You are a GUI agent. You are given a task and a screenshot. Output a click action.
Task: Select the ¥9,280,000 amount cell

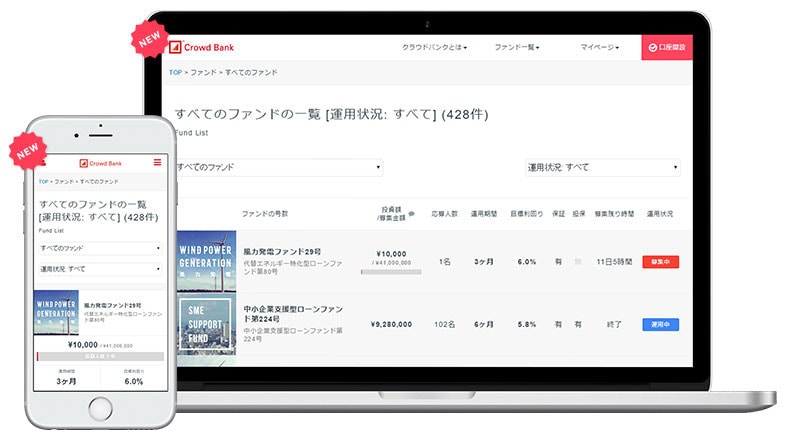coord(391,325)
